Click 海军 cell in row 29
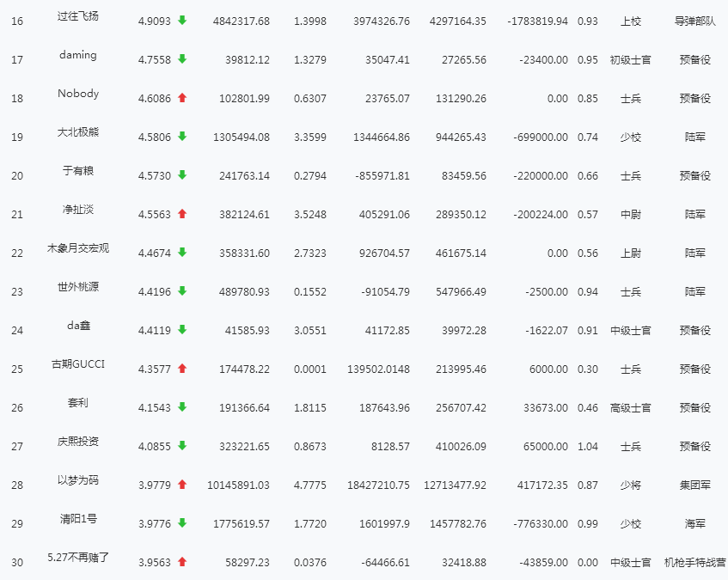This screenshot has width=728, height=580. pyautogui.click(x=695, y=524)
